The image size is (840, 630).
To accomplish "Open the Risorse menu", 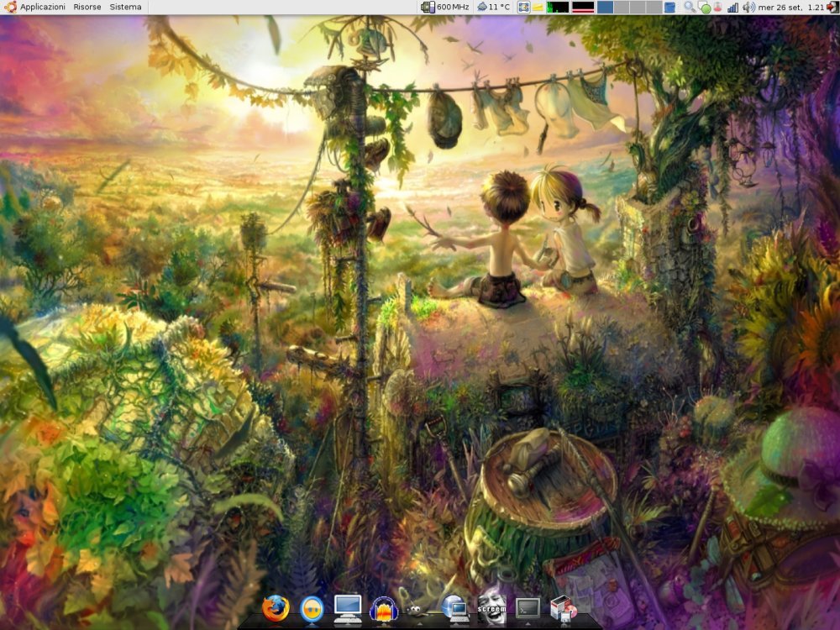I will pyautogui.click(x=87, y=7).
